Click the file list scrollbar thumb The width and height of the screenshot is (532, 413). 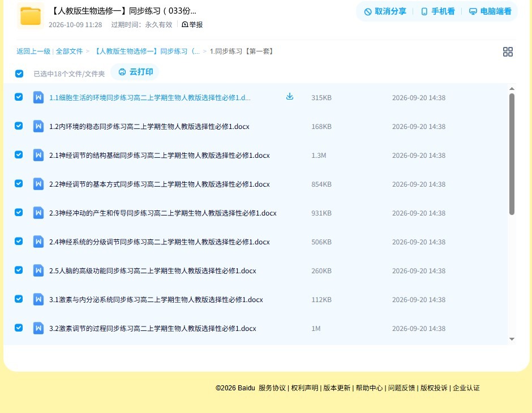512,154
